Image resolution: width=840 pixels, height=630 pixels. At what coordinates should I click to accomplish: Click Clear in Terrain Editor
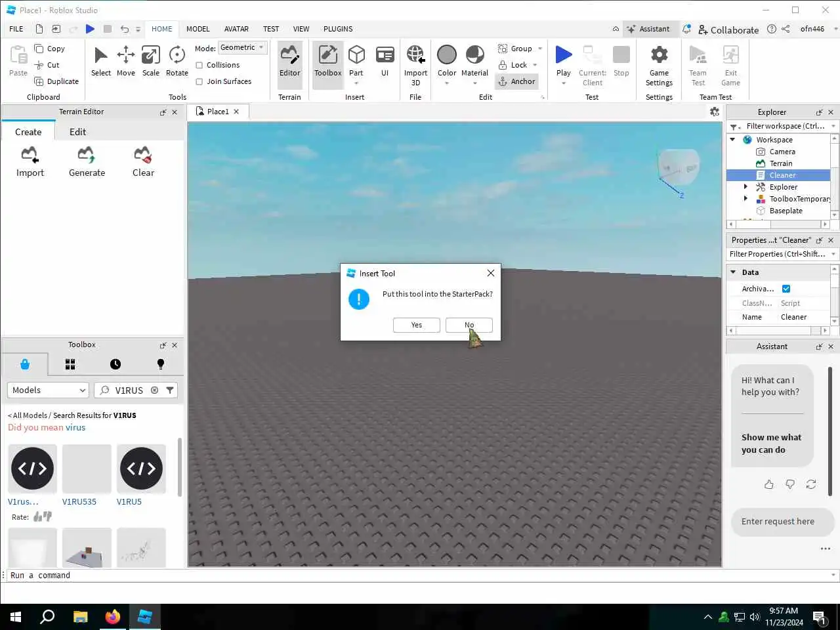click(143, 162)
